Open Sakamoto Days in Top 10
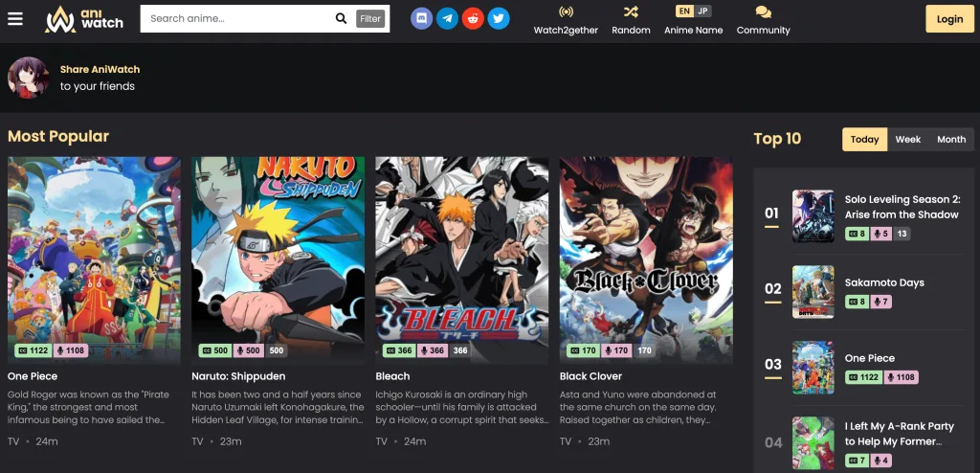This screenshot has height=473, width=980. pyautogui.click(x=884, y=282)
